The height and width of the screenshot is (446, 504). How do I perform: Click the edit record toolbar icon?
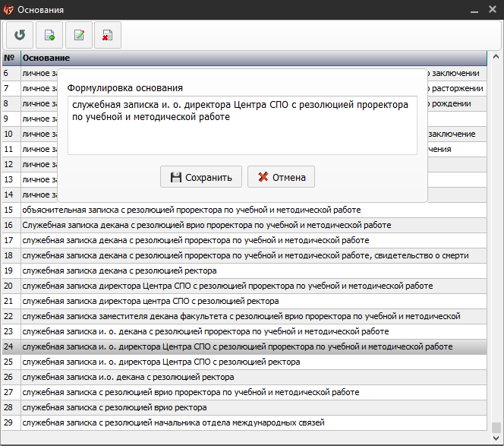pos(78,34)
